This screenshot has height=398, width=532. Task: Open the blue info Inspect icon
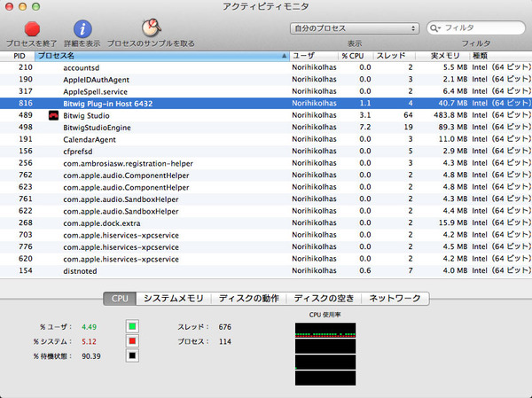pyautogui.click(x=82, y=29)
